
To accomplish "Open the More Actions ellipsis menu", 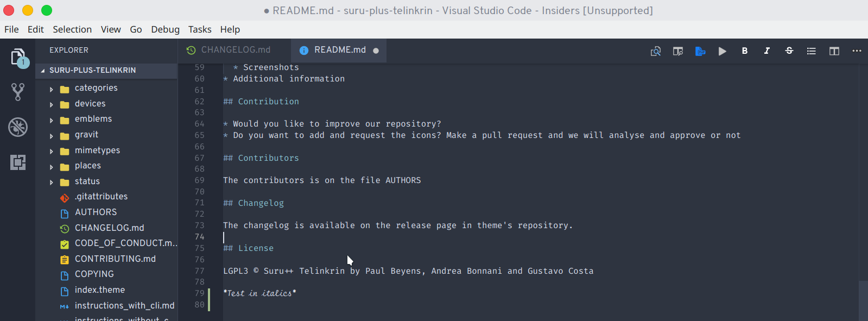I will point(857,51).
